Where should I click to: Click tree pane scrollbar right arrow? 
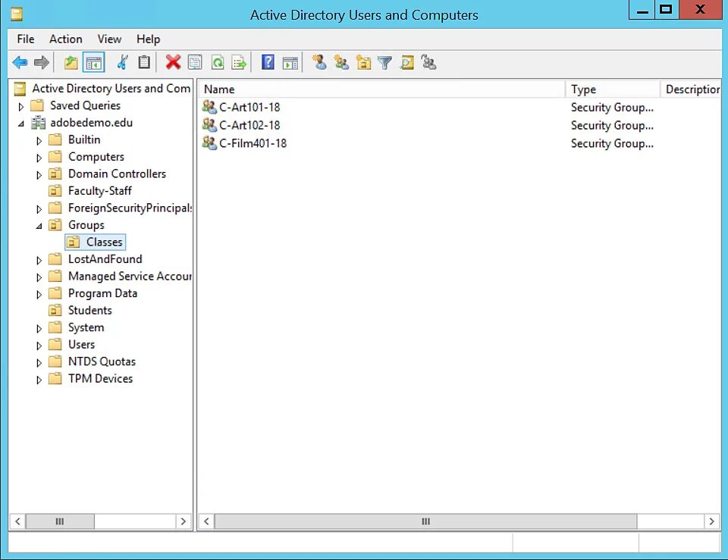click(184, 521)
